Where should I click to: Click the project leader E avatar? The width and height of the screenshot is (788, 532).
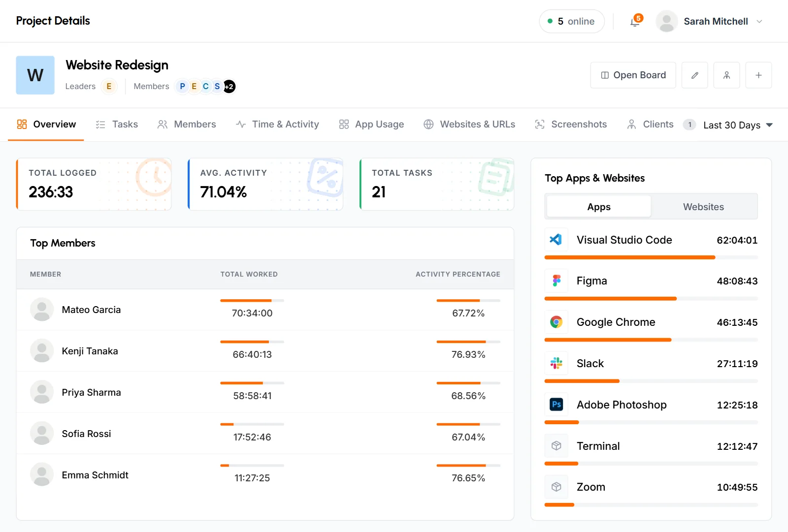pyautogui.click(x=109, y=87)
